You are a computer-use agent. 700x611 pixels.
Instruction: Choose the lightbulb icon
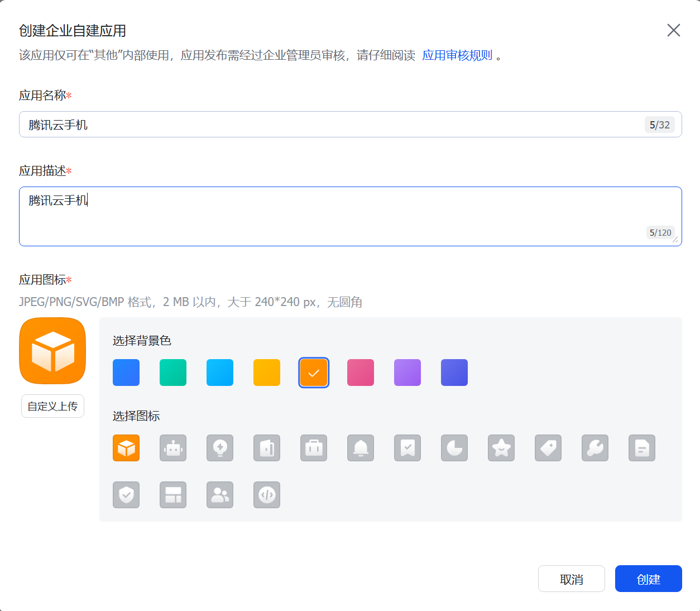click(x=220, y=448)
